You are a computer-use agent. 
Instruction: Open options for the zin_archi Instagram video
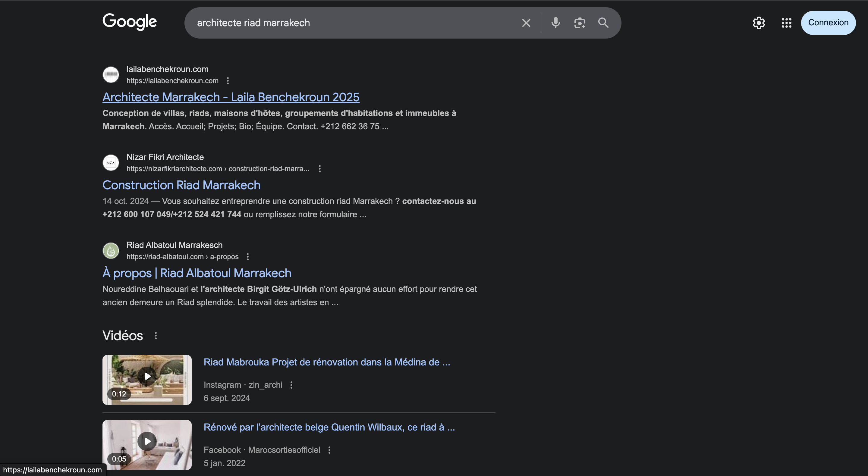click(x=291, y=385)
